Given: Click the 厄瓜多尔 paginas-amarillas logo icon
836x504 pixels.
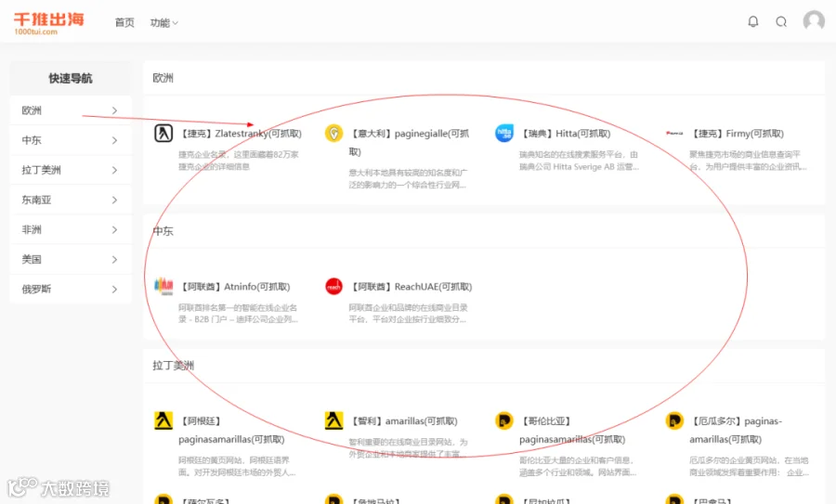Looking at the screenshot, I should (x=674, y=420).
